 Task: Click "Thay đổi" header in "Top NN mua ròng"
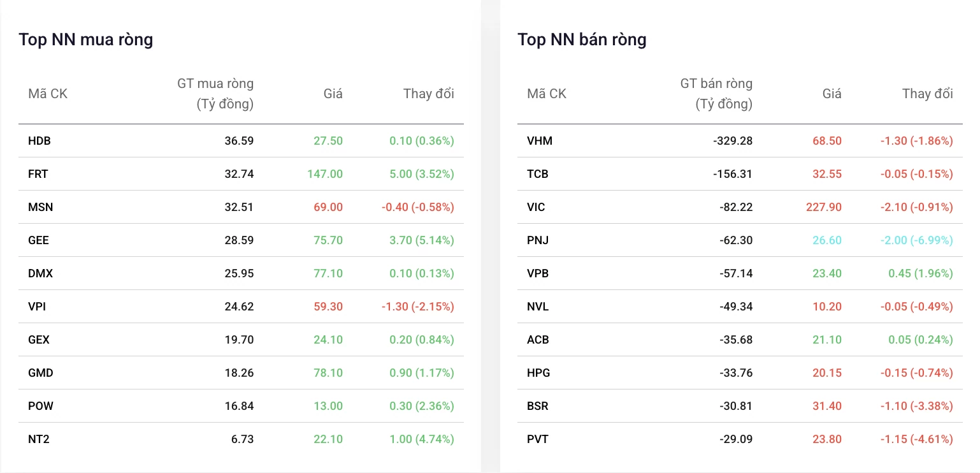429,94
